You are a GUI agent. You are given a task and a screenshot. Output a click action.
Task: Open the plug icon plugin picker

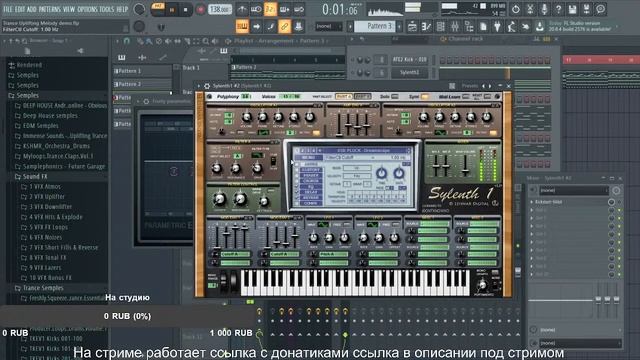pos(497,27)
